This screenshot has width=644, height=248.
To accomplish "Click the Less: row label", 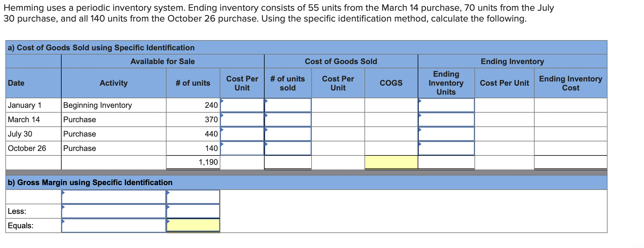I will 17,211.
